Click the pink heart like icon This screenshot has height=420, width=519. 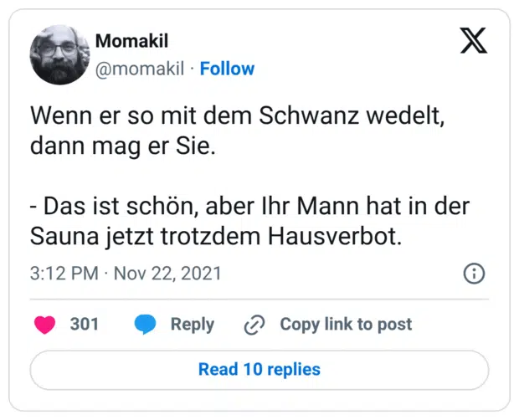44,325
